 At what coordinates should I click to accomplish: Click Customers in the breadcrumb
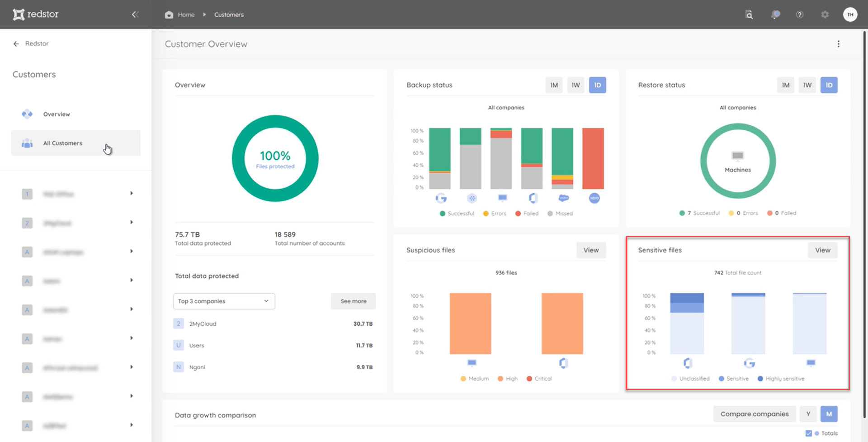pos(229,14)
